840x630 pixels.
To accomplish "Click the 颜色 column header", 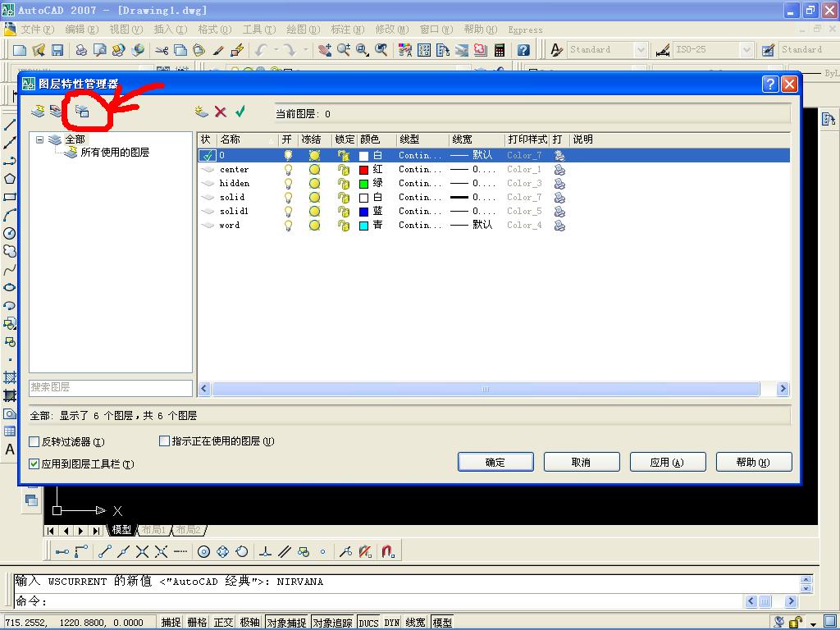I will [377, 139].
